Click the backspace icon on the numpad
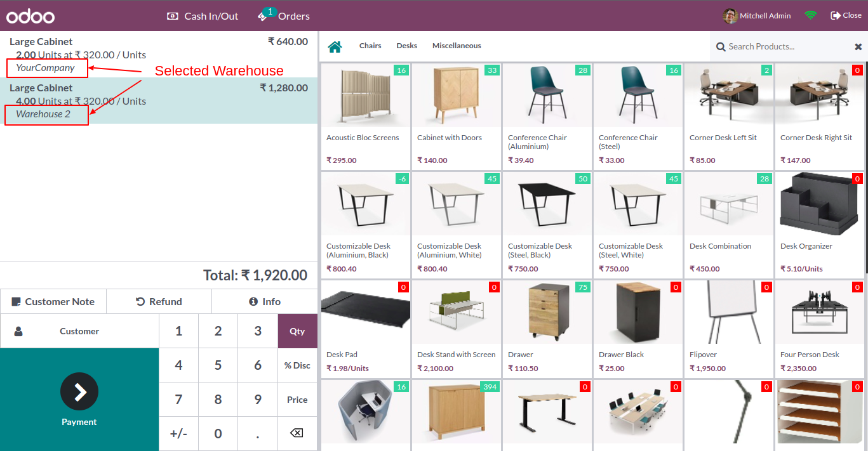The height and width of the screenshot is (451, 868). pyautogui.click(x=297, y=433)
